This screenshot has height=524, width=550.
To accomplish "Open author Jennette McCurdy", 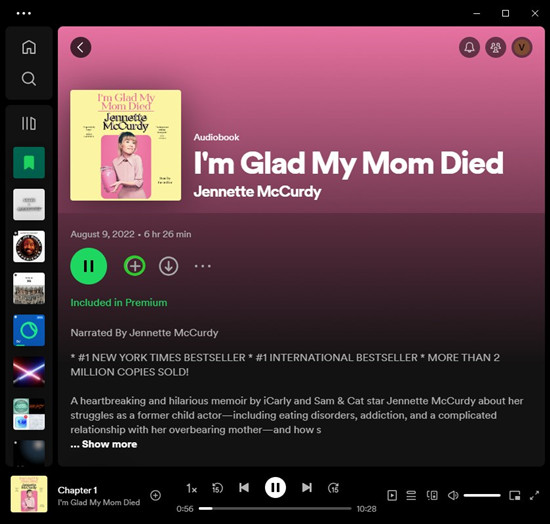I will tap(257, 192).
